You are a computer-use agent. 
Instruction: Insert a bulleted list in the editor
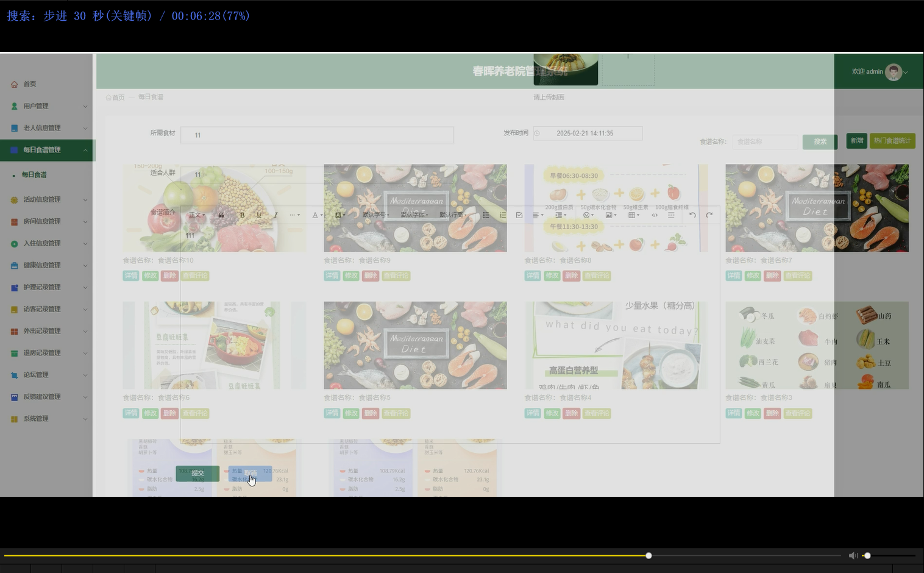(486, 215)
